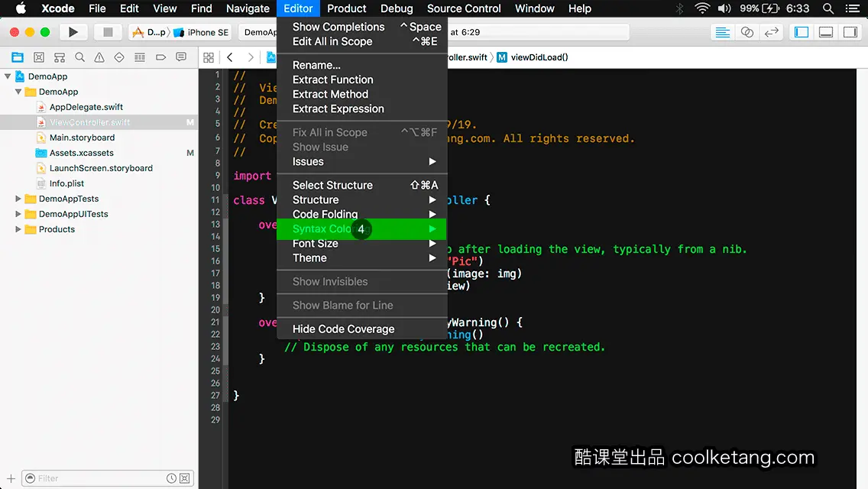The height and width of the screenshot is (489, 868).
Task: Open the Debug menu
Action: 397,8
